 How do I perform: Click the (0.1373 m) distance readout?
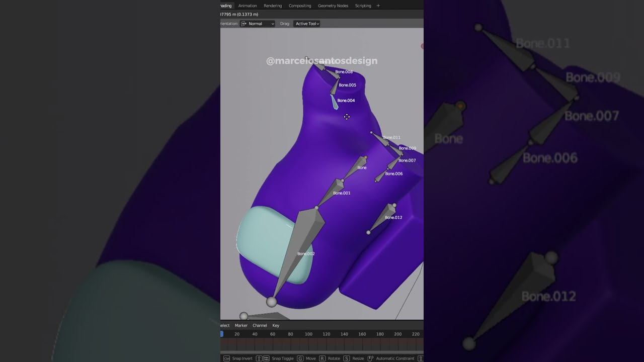(x=248, y=14)
